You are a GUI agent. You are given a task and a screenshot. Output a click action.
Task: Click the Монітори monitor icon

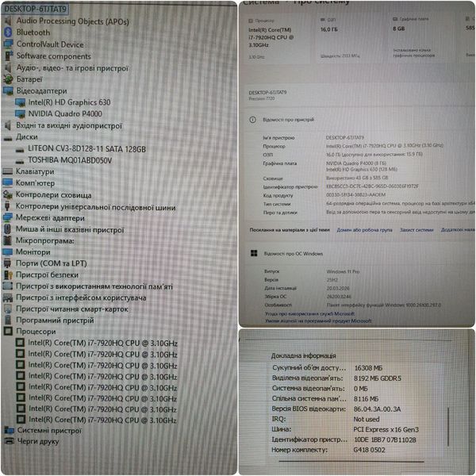pyautogui.click(x=7, y=252)
